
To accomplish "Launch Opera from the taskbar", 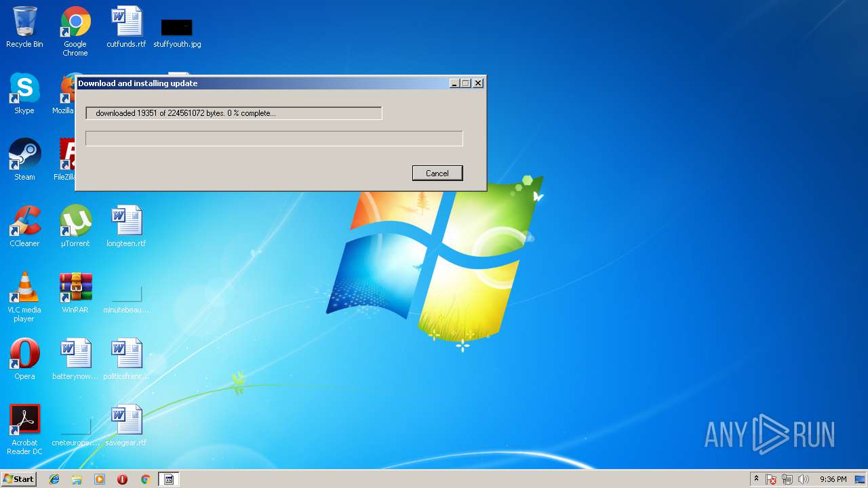I will pos(122,479).
